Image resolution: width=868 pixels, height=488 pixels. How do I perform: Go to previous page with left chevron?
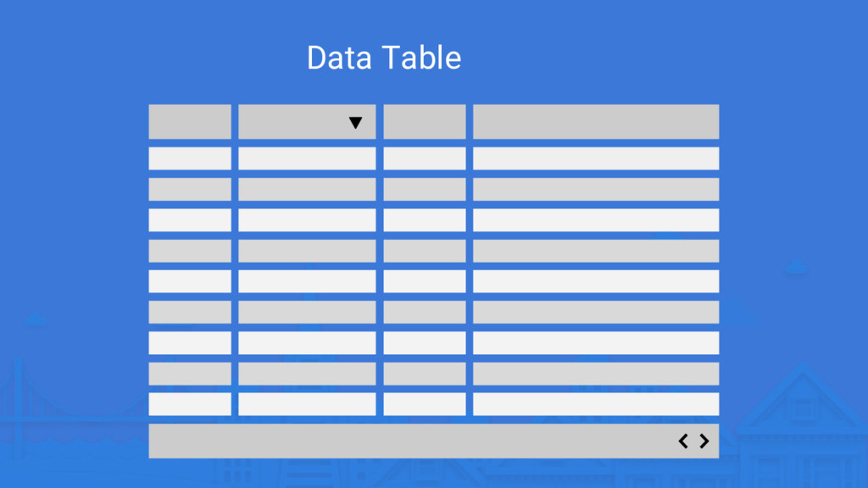tap(683, 441)
